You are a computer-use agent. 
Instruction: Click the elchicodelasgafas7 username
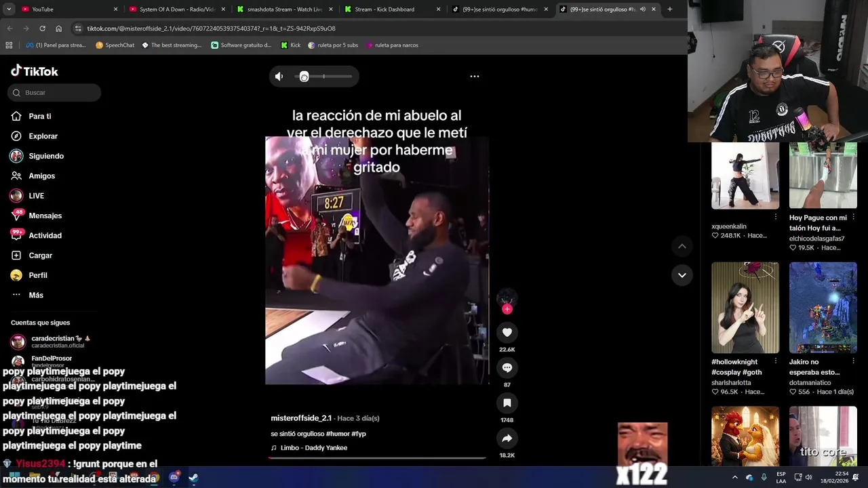point(816,239)
